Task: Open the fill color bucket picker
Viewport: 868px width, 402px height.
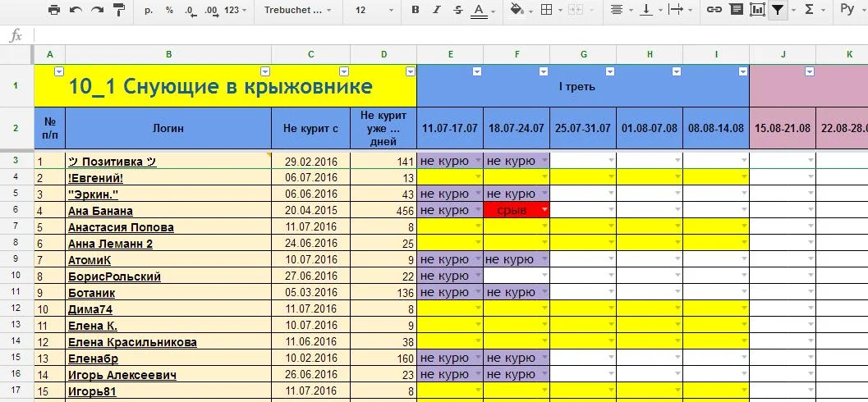Action: 517,9
